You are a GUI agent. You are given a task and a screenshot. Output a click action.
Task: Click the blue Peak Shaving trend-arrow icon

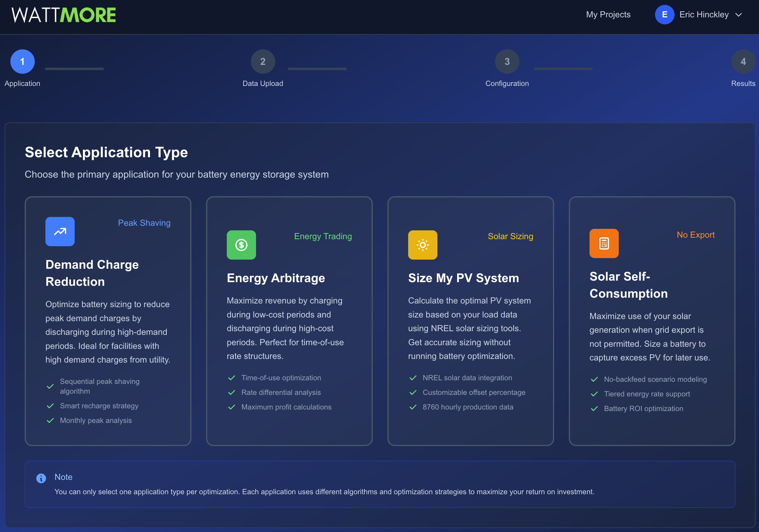point(60,231)
